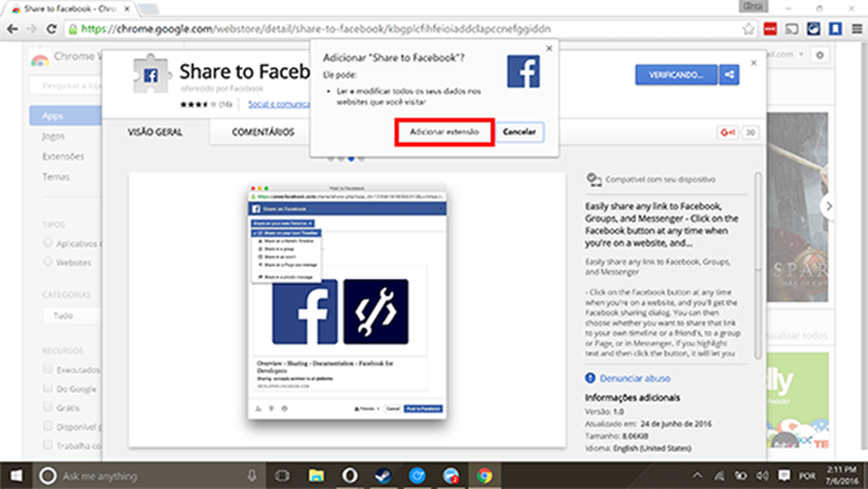Viewport: 868px width, 489px height.
Task: Open File Explorer from the taskbar
Action: (x=316, y=476)
